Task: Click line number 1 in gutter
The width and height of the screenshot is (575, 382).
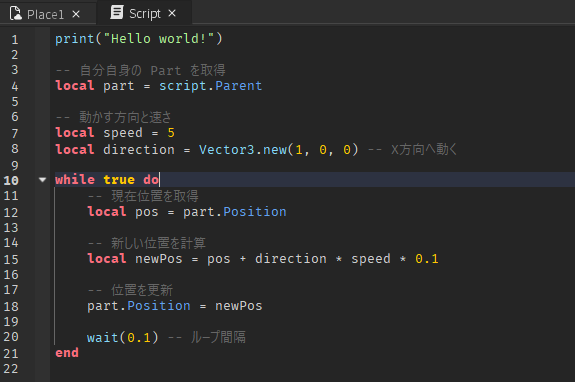Action: (x=15, y=40)
